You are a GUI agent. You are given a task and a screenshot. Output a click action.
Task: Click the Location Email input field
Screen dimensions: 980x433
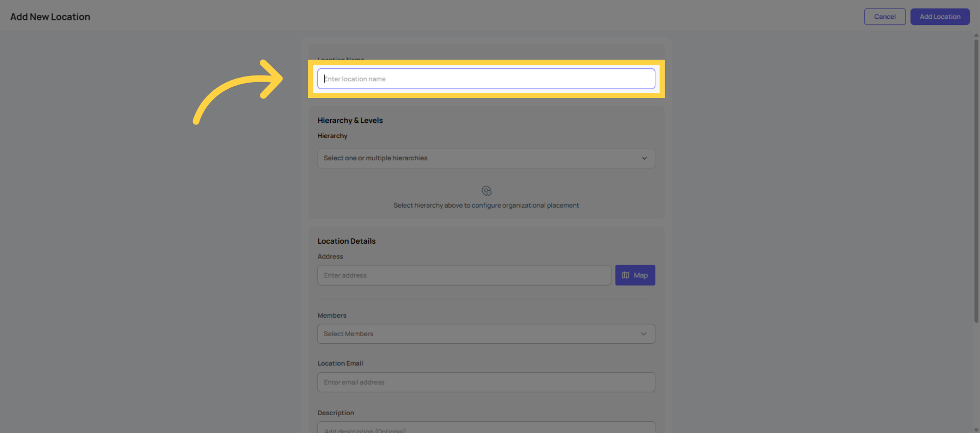coord(486,382)
